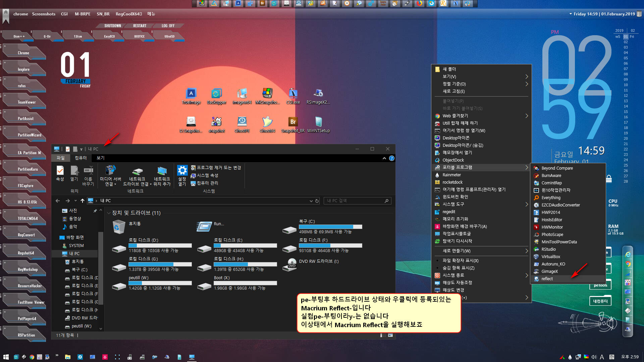
Task: Open 로컬 디스크 (D:) drive usage bar
Action: (x=160, y=246)
